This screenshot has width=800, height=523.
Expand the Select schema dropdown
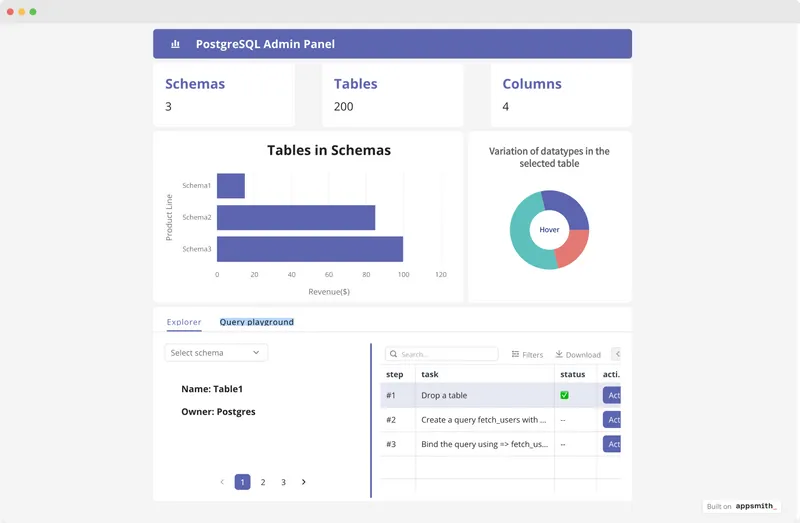pos(216,353)
